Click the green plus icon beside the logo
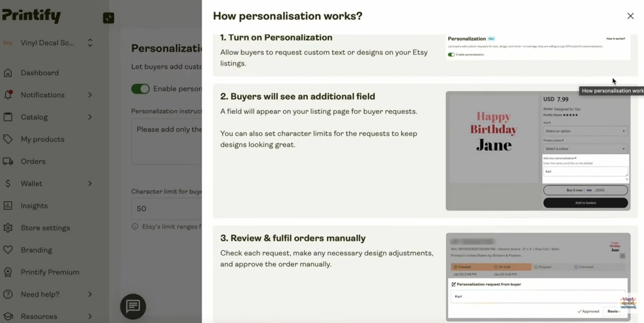The width and height of the screenshot is (644, 323). tap(108, 18)
